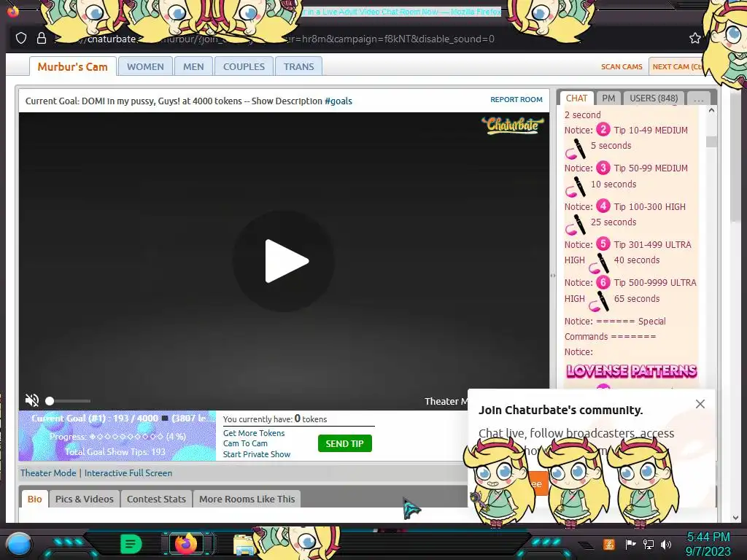Click the Firefox logo in the title bar
Image resolution: width=747 pixels, height=560 pixels.
point(12,10)
